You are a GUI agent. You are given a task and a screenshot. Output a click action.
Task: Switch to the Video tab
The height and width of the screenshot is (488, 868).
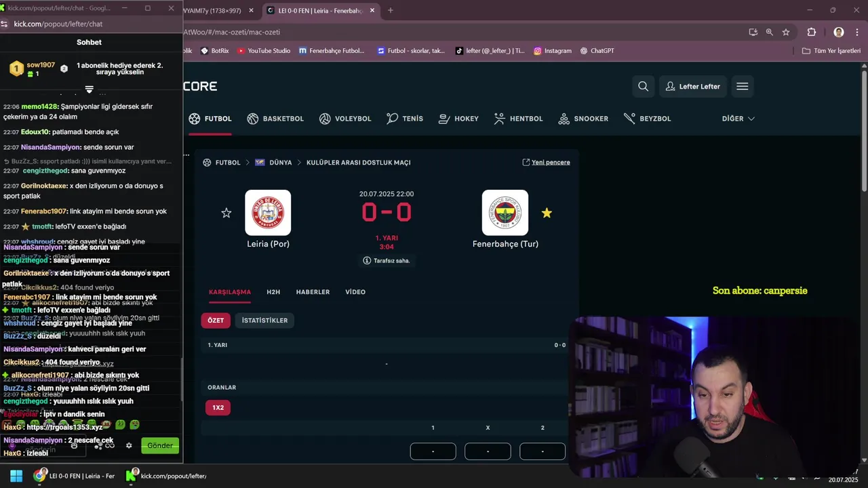pyautogui.click(x=355, y=292)
